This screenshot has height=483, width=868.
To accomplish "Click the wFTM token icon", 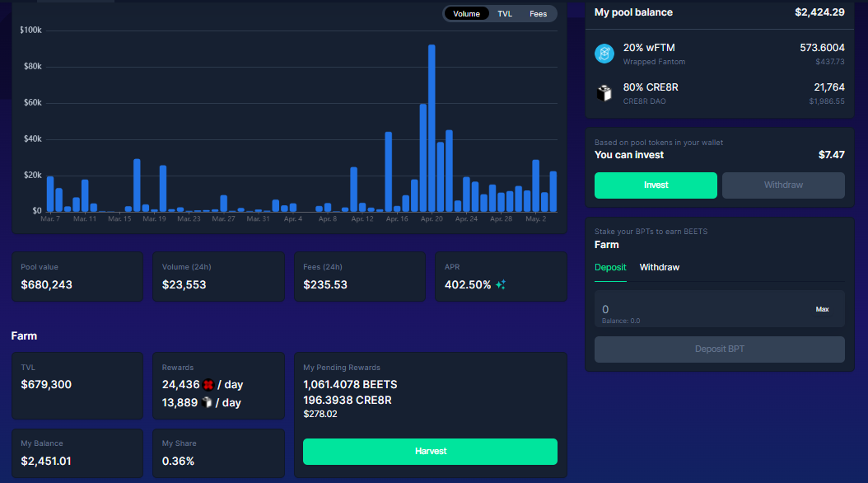I will [604, 54].
